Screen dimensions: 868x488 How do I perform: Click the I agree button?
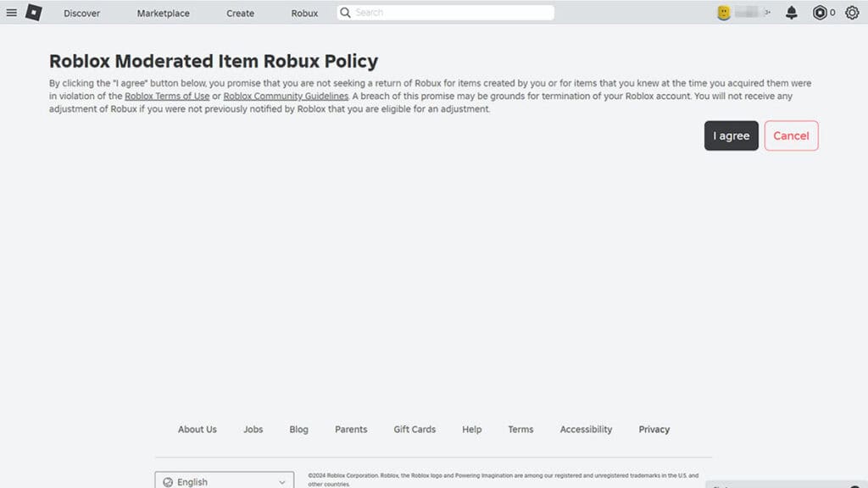(x=731, y=136)
